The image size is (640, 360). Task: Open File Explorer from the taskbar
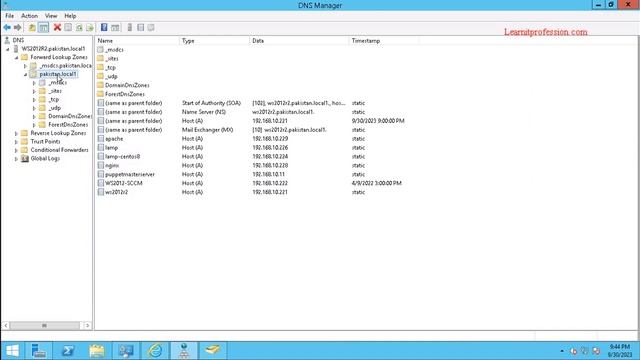[x=97, y=350]
